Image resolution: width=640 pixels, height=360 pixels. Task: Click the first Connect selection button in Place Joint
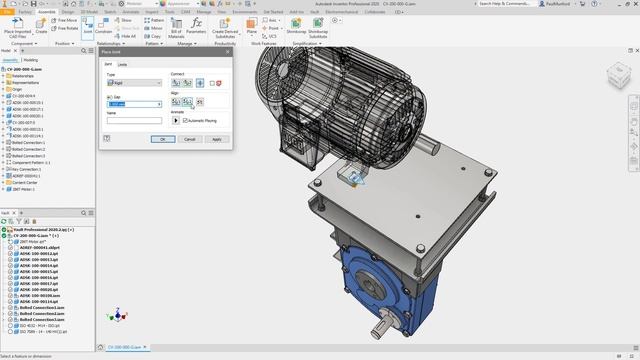click(176, 83)
